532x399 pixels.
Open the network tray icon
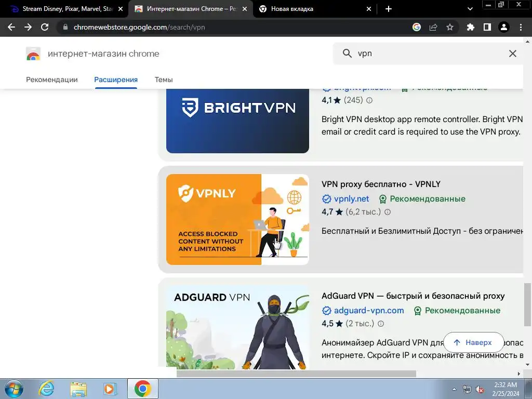coord(467,389)
